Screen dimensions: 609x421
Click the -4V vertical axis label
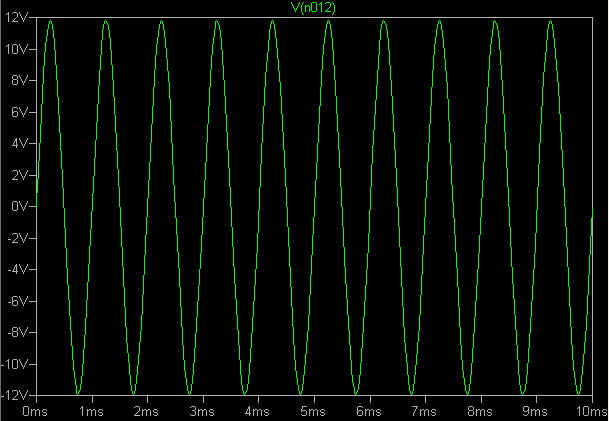pyautogui.click(x=18, y=269)
